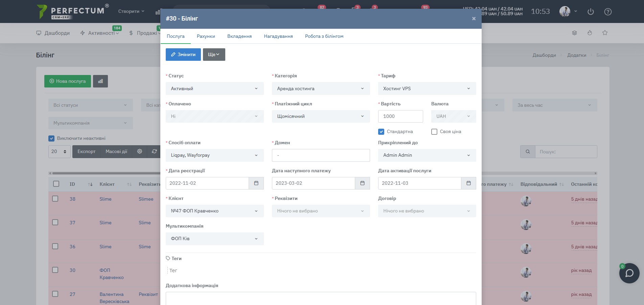Open the Платіжний цикл dropdown
The height and width of the screenshot is (305, 644).
tap(321, 116)
